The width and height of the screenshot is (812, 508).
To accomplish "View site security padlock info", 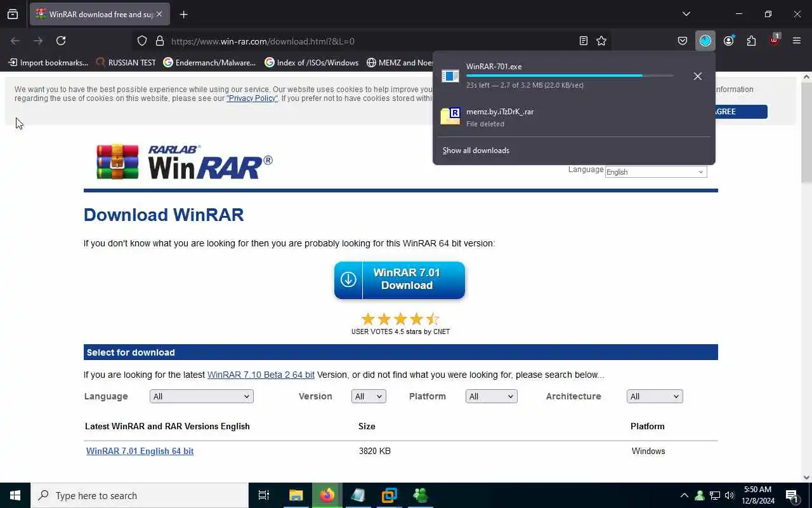I will 160,41.
